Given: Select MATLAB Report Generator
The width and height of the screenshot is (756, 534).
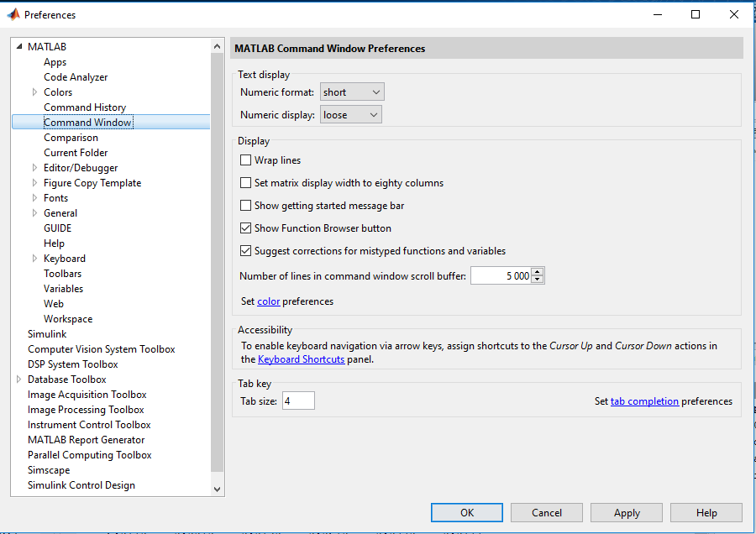Looking at the screenshot, I should [x=87, y=439].
